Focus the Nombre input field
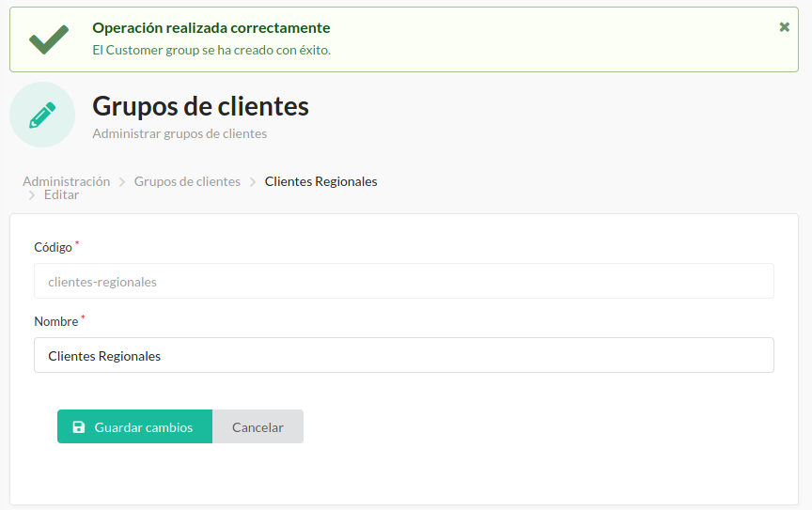Screen dimensions: 812x510 click(404, 355)
